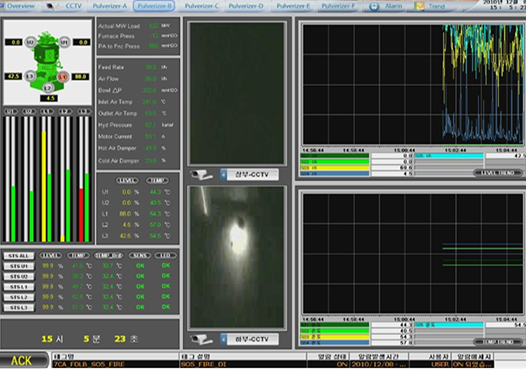This screenshot has width=526, height=369.
Task: Click the camera icon beside CCTV tab
Action: pyautogui.click(x=50, y=6)
